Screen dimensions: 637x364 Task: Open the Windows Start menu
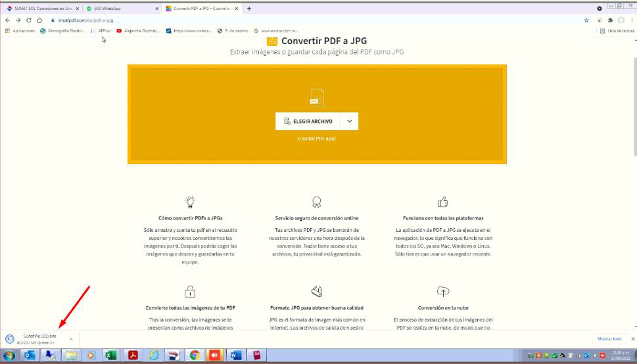pyautogui.click(x=9, y=357)
